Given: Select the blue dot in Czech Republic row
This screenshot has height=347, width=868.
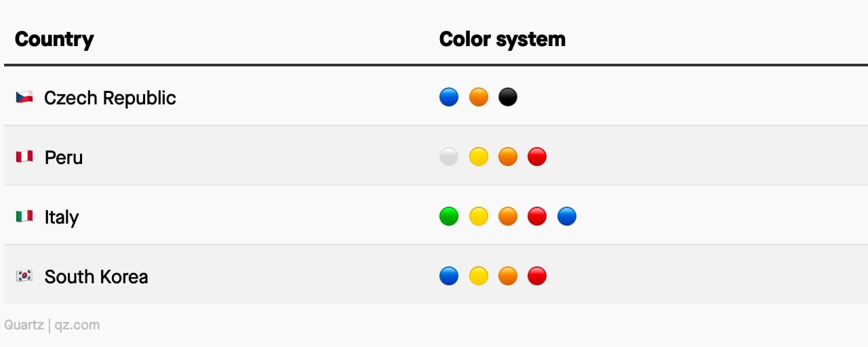Looking at the screenshot, I should [x=449, y=97].
